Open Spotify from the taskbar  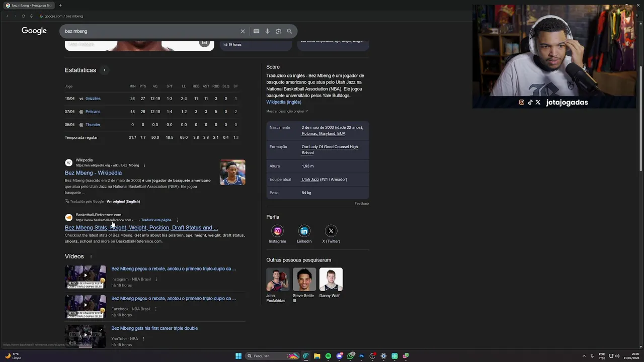328,356
